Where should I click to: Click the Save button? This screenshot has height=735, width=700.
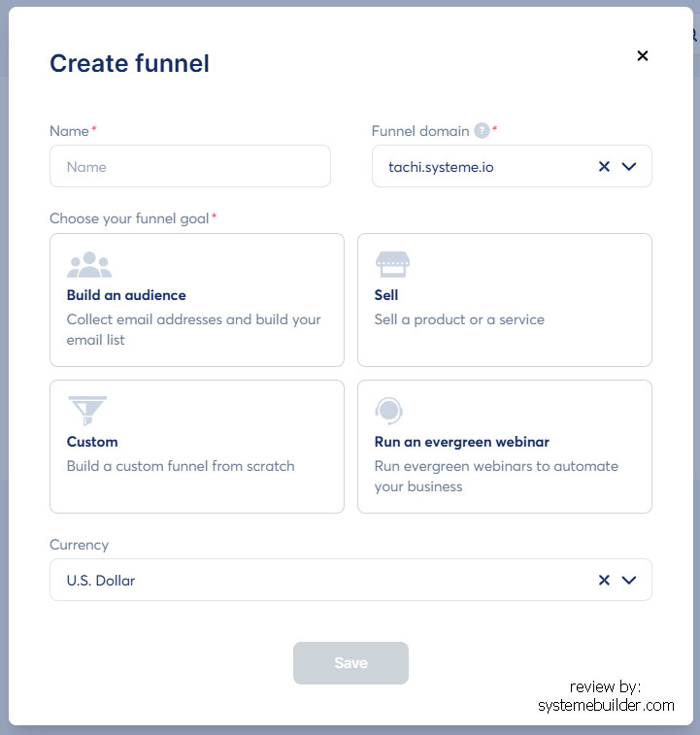[x=350, y=663]
